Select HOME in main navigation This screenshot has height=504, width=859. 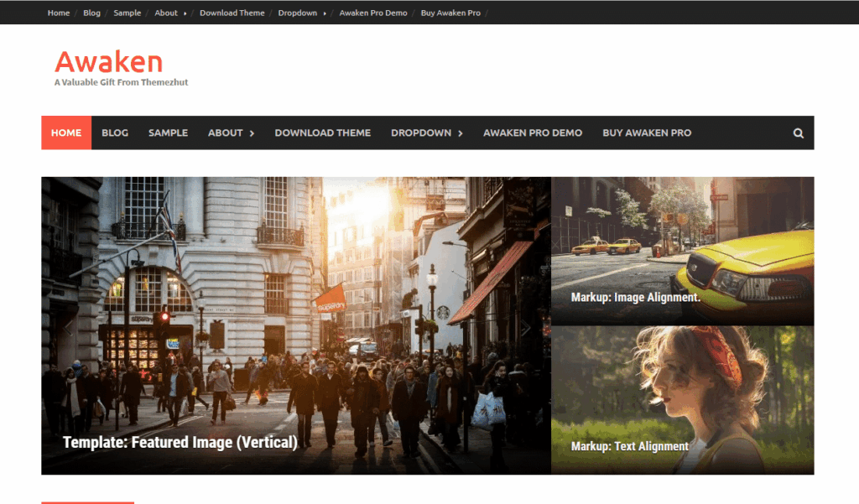click(x=66, y=132)
